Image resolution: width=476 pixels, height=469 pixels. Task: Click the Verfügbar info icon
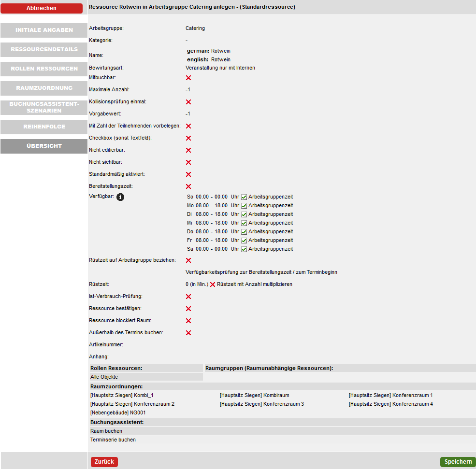120,197
